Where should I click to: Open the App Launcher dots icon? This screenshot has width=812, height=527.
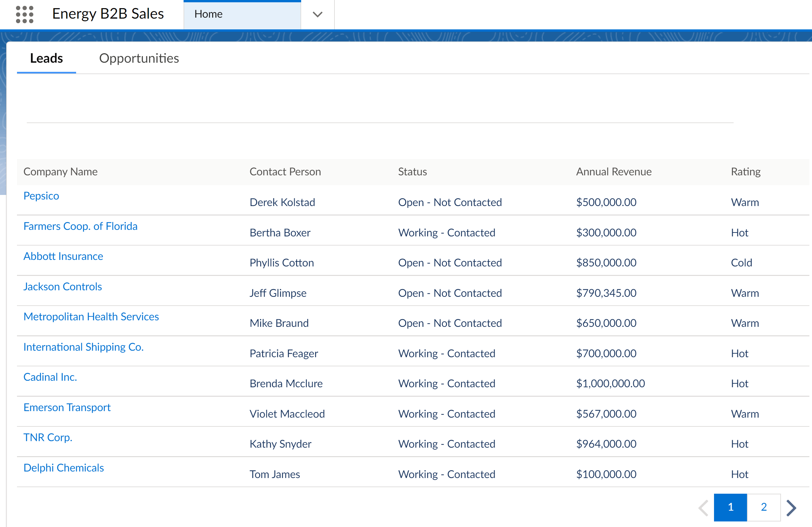(x=24, y=14)
